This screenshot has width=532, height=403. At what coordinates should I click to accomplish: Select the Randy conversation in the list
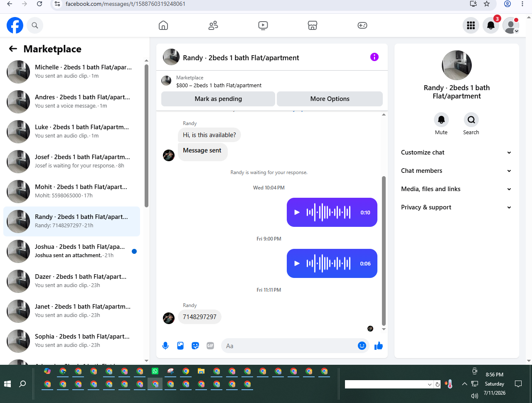[x=71, y=221]
